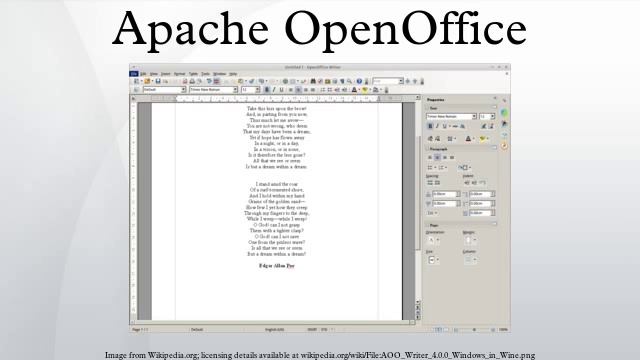Click the 100% zoom value in status bar
Image resolution: width=640 pixels, height=360 pixels.
tap(503, 329)
